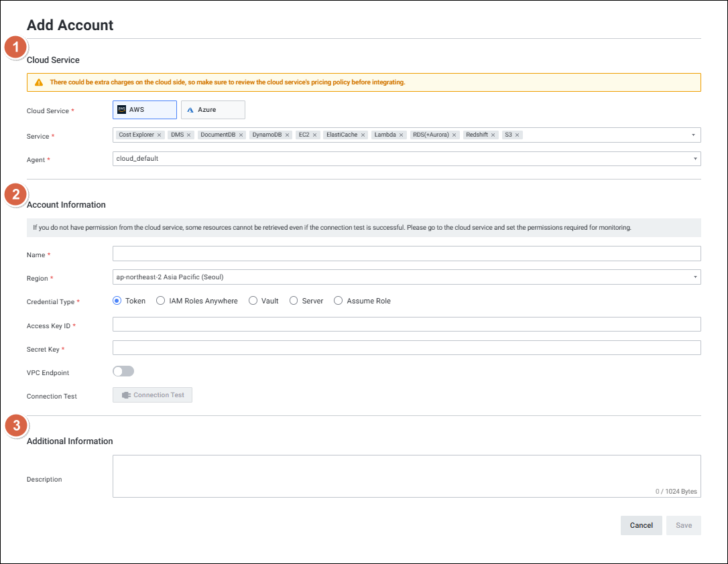728x564 pixels.
Task: Remove the DMS service tag
Action: click(189, 135)
